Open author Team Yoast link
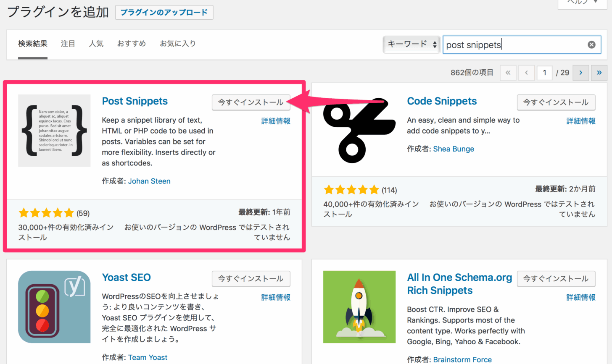This screenshot has height=364, width=612. pyautogui.click(x=148, y=357)
